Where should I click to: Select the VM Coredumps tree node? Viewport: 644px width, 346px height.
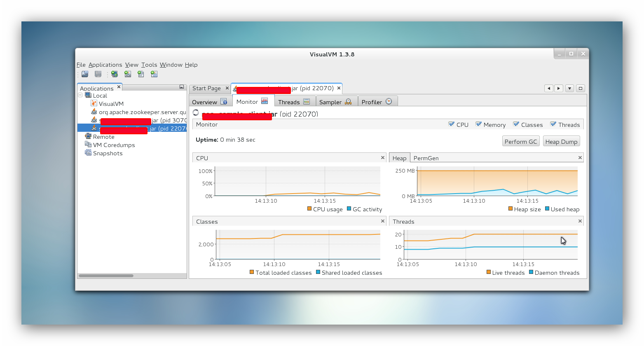[114, 145]
